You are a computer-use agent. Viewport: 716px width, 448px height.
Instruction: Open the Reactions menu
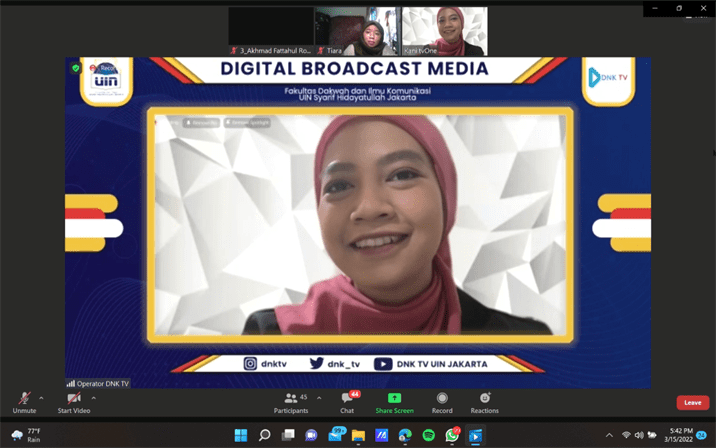(x=485, y=400)
